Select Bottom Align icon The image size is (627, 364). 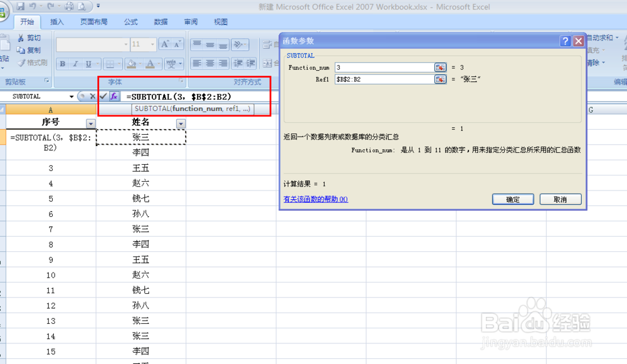223,44
